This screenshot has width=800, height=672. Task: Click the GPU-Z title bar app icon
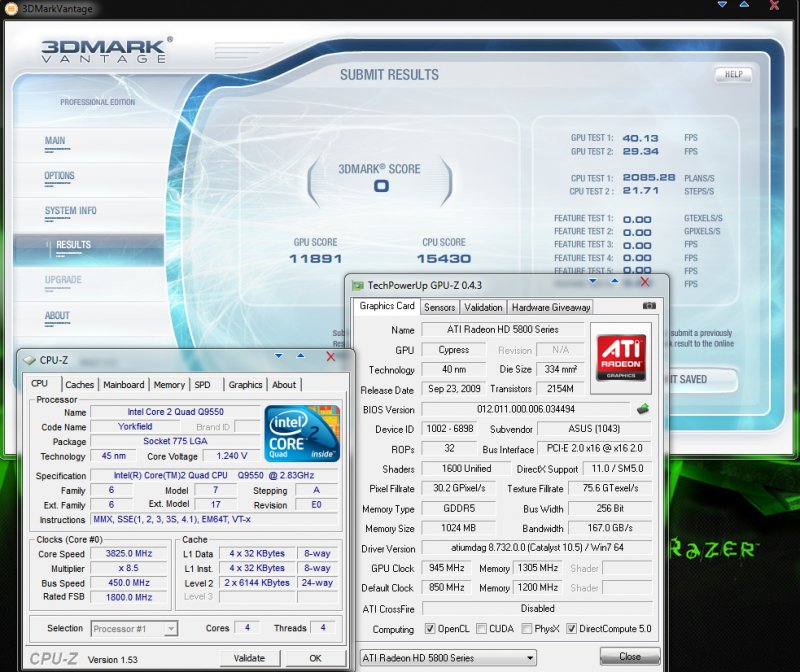point(358,285)
